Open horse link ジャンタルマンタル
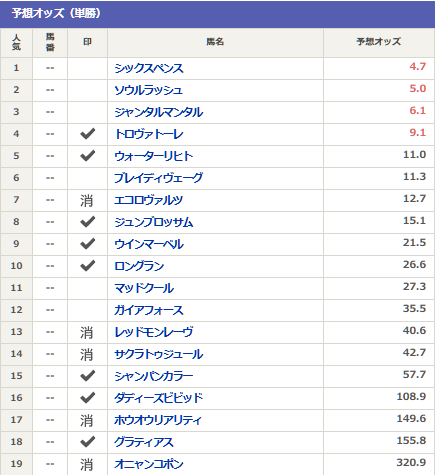 pyautogui.click(x=159, y=112)
